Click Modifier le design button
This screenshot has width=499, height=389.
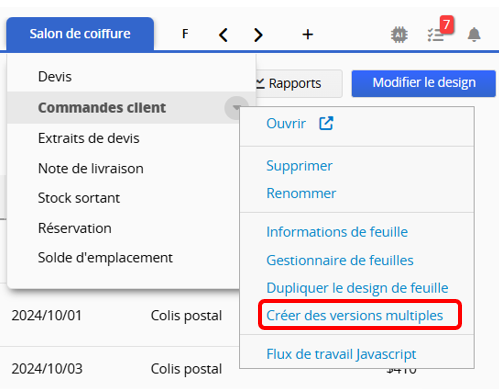pyautogui.click(x=424, y=83)
